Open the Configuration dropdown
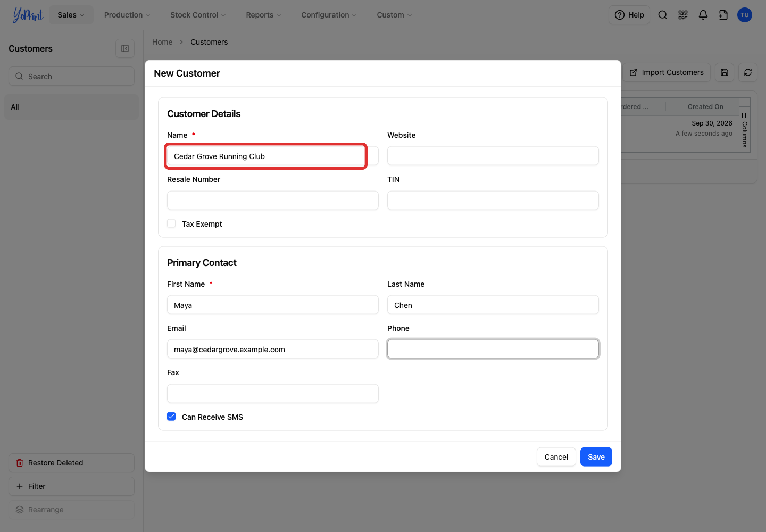 329,15
